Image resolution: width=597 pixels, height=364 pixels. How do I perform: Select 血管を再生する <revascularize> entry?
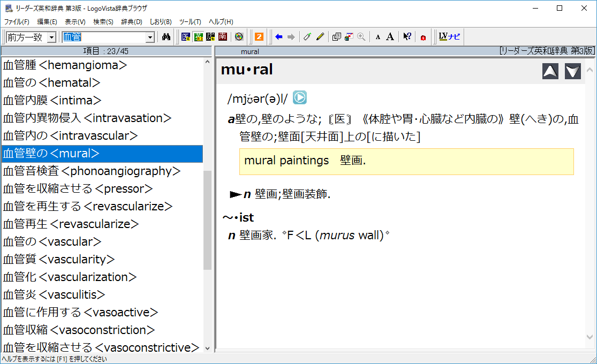(x=102, y=207)
